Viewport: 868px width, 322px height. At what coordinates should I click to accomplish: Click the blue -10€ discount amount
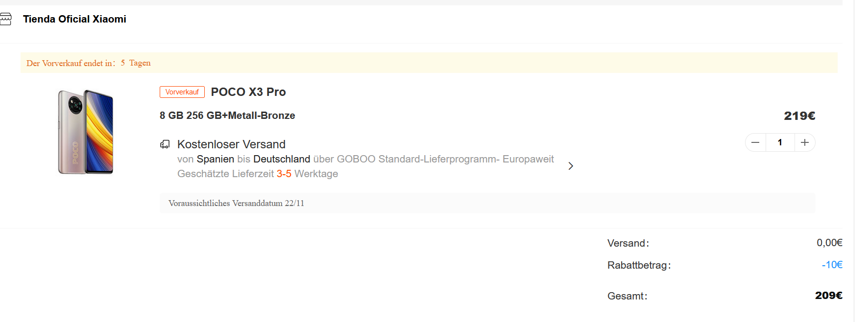[832, 265]
